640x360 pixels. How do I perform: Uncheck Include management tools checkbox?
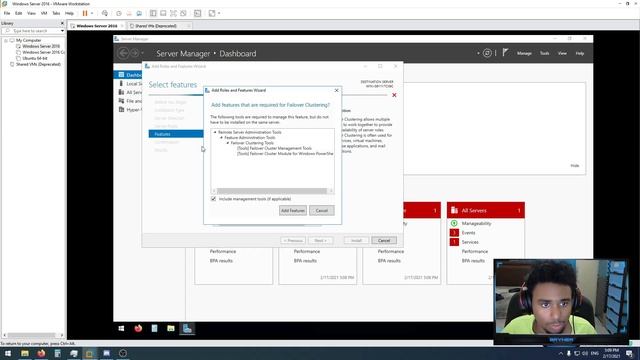(213, 199)
